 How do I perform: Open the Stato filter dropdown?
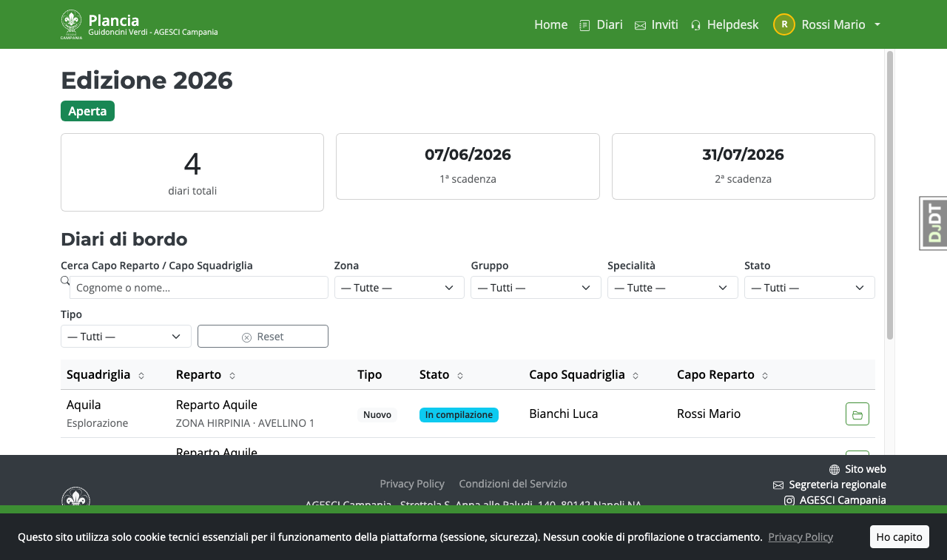pos(809,288)
